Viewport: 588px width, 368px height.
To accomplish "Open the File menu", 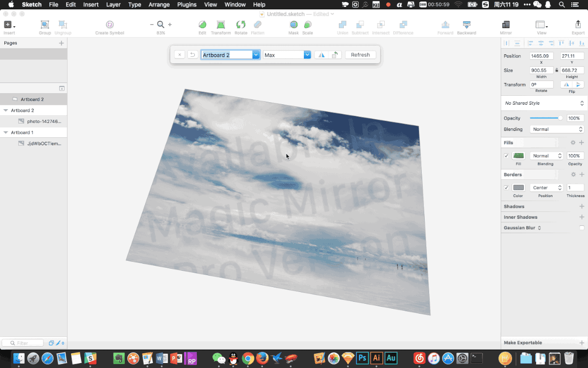I will [x=54, y=4].
